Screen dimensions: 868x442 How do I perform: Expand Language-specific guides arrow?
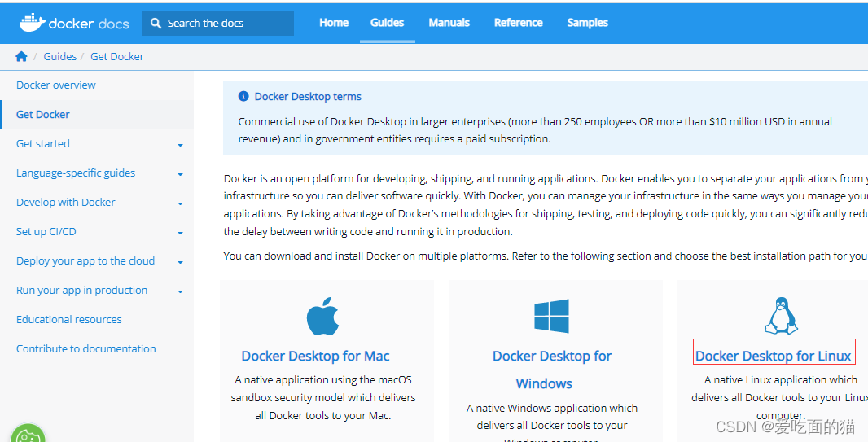[180, 175]
